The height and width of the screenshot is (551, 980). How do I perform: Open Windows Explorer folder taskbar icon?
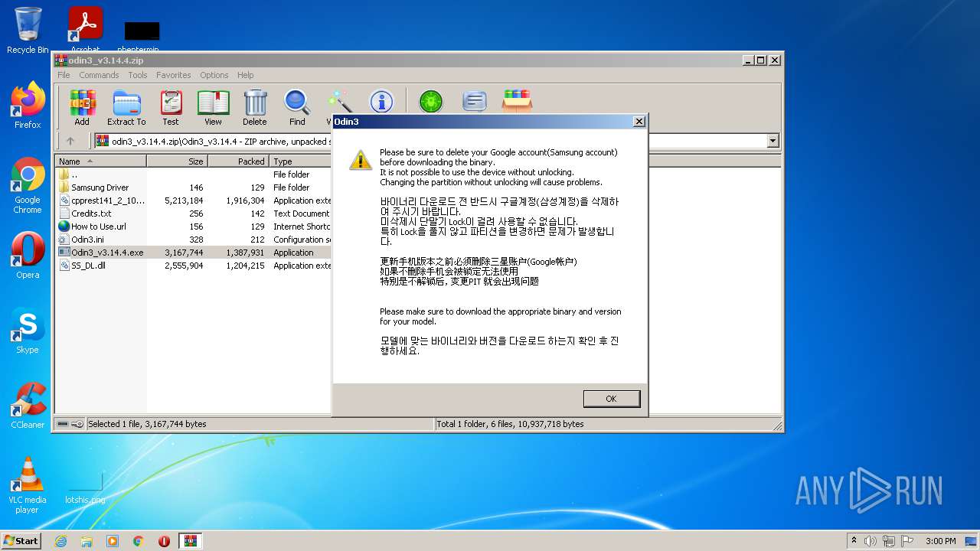click(x=87, y=541)
